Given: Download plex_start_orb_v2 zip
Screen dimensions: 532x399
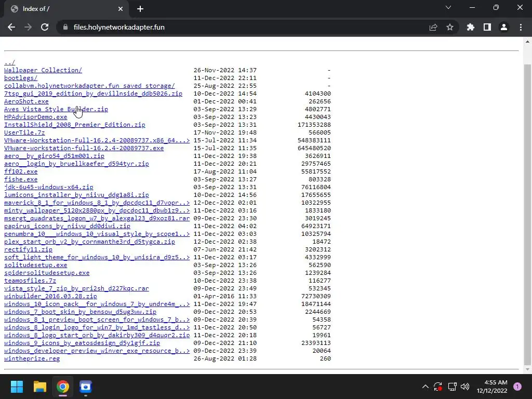Looking at the screenshot, I should (89, 242).
